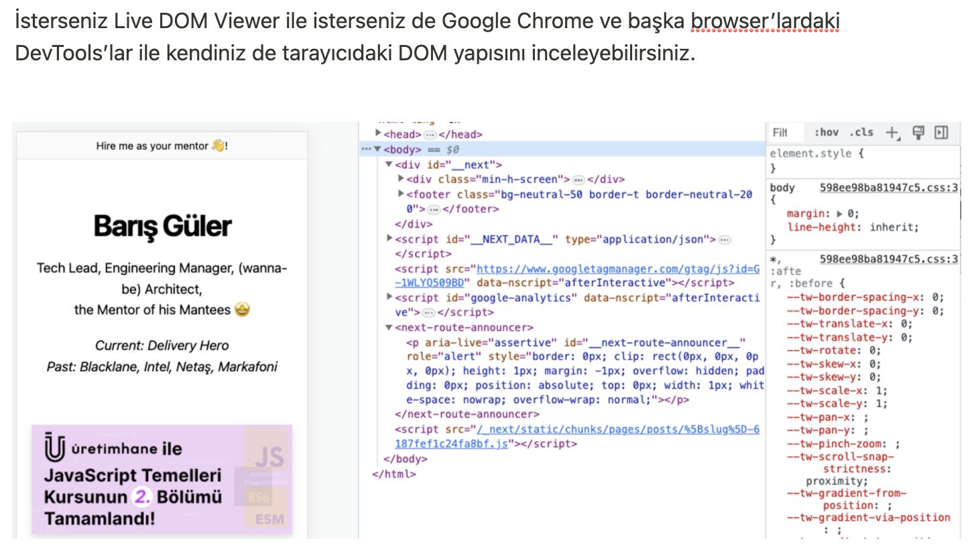Click ellipsis badge inside head element

[430, 135]
